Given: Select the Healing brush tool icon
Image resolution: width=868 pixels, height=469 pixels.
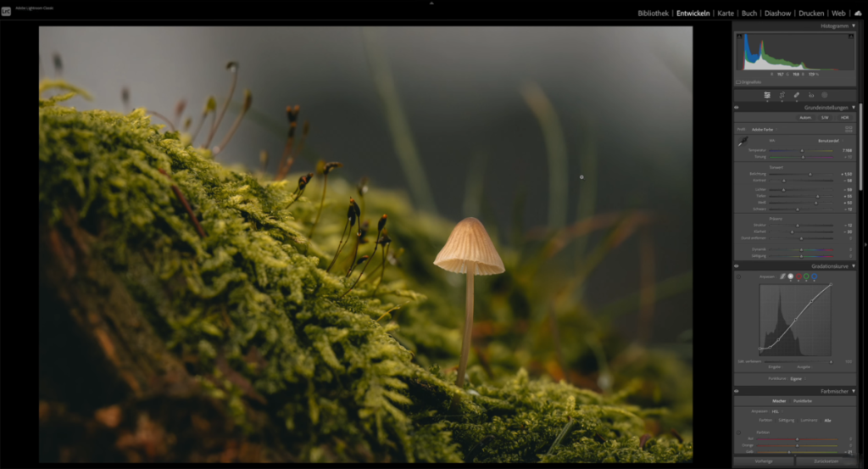Looking at the screenshot, I should tap(797, 95).
